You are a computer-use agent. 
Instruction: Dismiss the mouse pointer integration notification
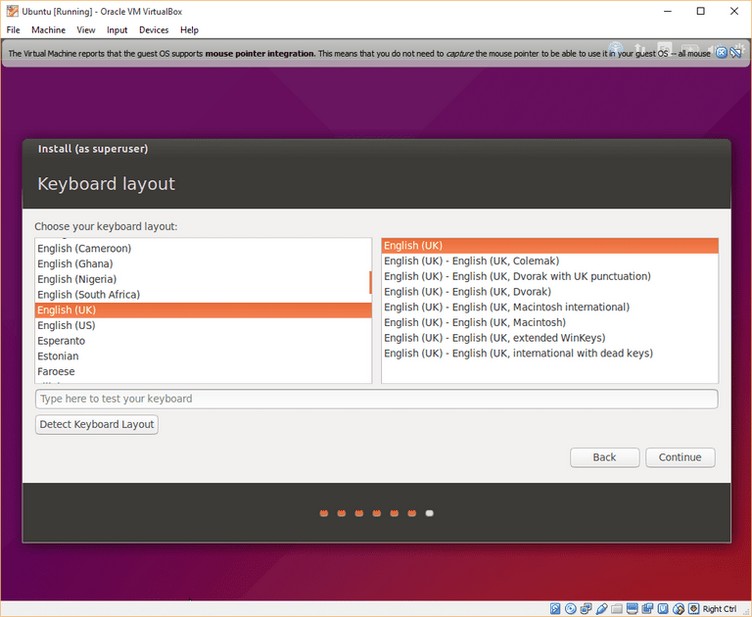click(721, 53)
